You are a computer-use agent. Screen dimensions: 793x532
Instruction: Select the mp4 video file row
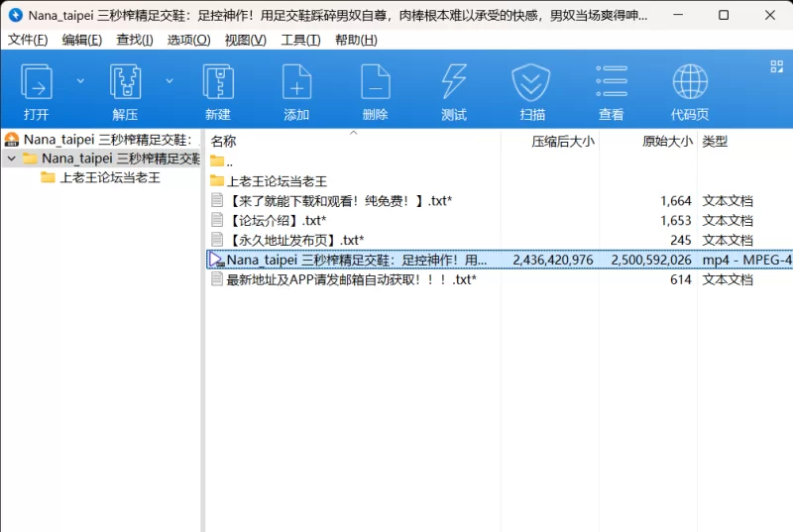[500, 260]
